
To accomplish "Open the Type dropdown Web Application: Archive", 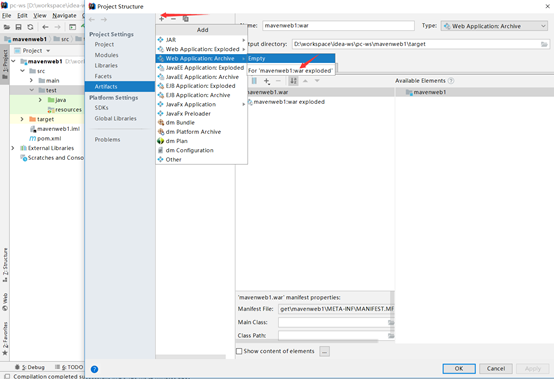I will [x=494, y=26].
